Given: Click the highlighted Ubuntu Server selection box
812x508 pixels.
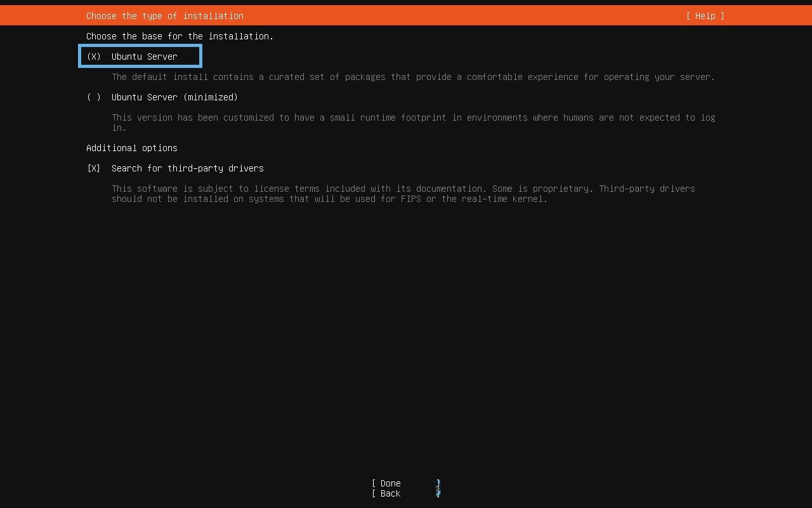Looking at the screenshot, I should [140, 56].
